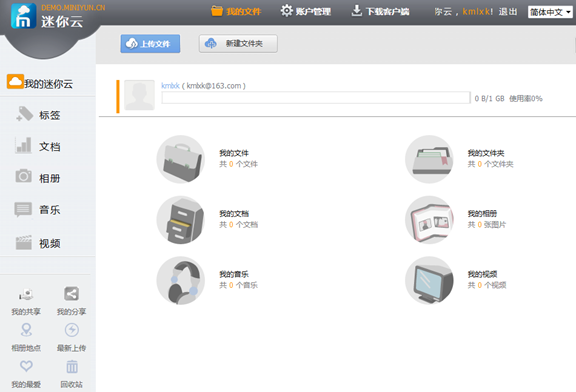Viewport: 576px width, 392px height.
Task: Click the 共 0 个文档 count text
Action: 238,224
